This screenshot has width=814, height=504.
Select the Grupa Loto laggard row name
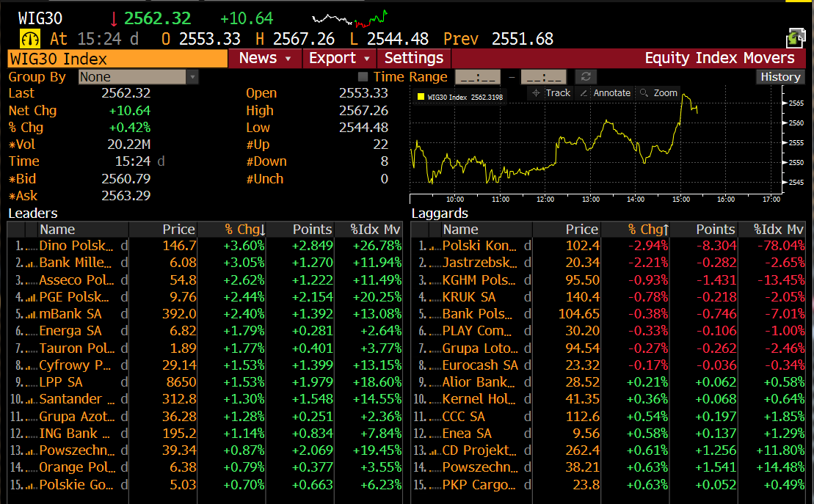480,348
